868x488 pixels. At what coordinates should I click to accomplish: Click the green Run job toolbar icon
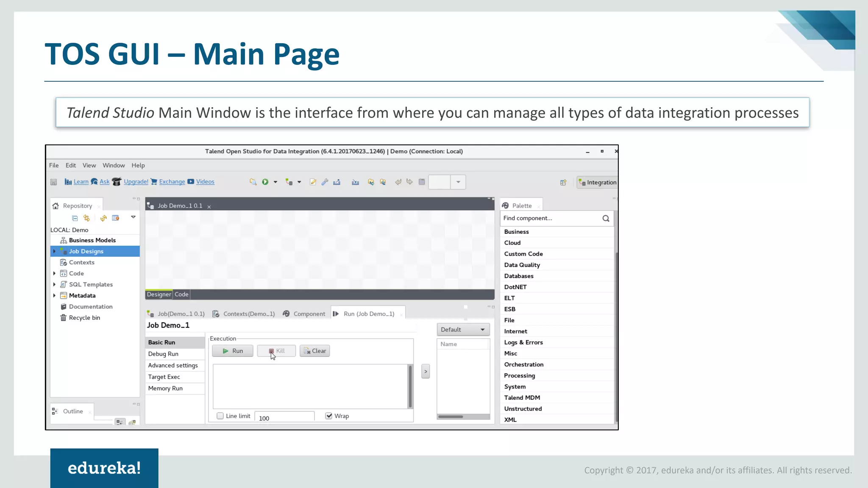click(265, 182)
